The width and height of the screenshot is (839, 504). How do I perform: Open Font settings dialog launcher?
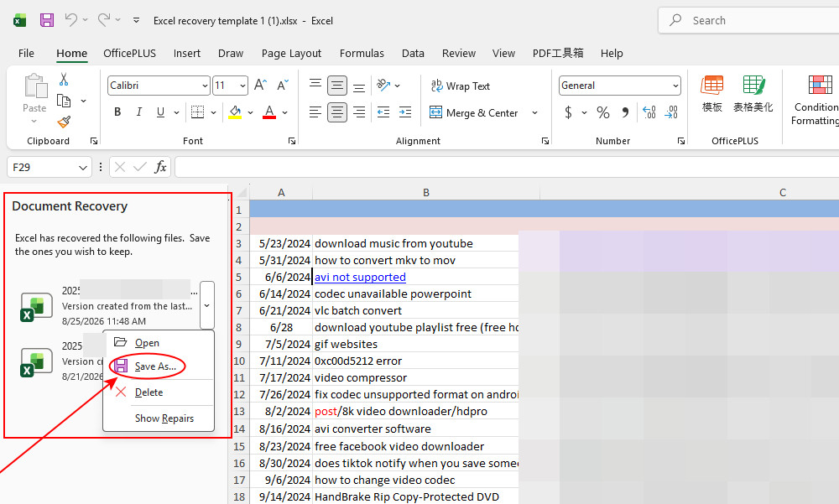pyautogui.click(x=292, y=141)
